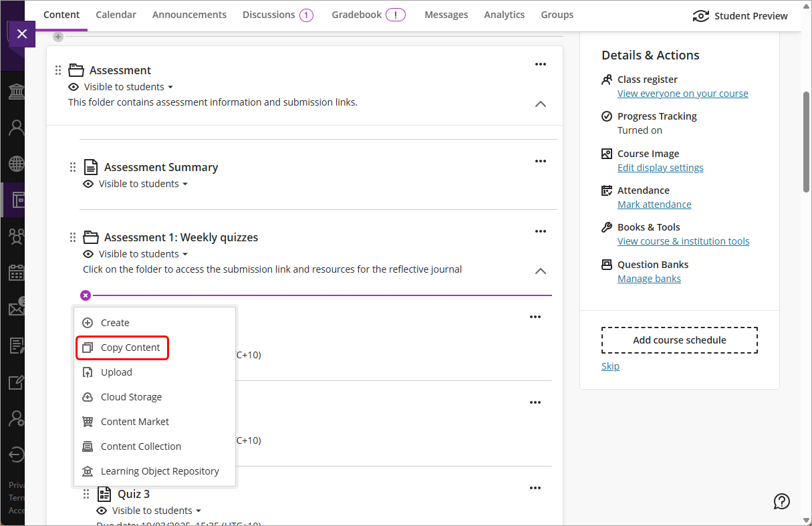Switch to the Analytics tab
Screen dimensions: 812x526
point(504,15)
